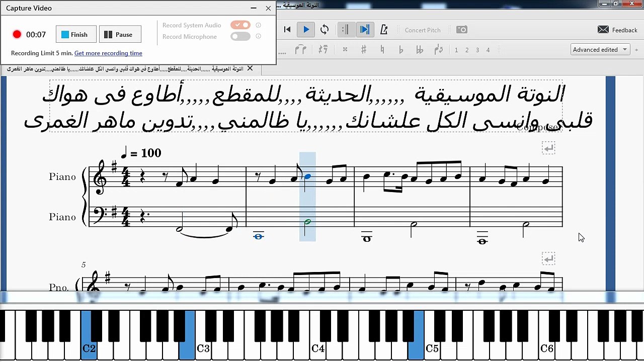Toggle Record Microphone switch
Screen dimensions: 644x362
[240, 36]
